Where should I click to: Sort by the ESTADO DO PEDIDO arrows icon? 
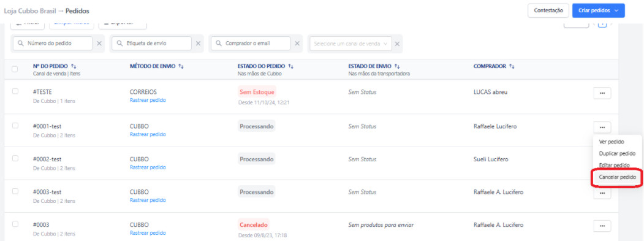(291, 66)
